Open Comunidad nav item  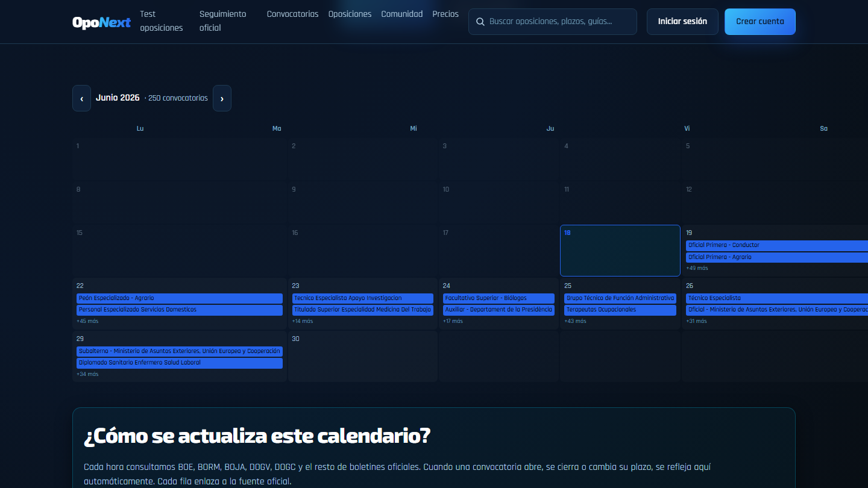tap(402, 14)
